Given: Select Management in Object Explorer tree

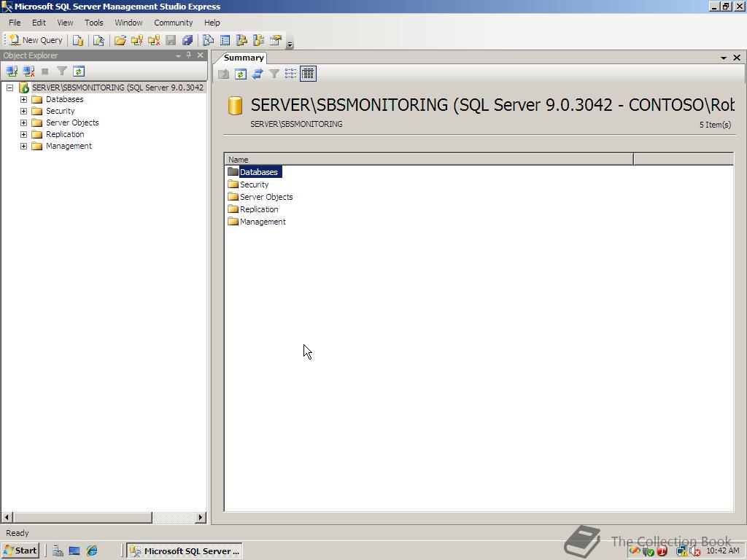Looking at the screenshot, I should pos(69,146).
